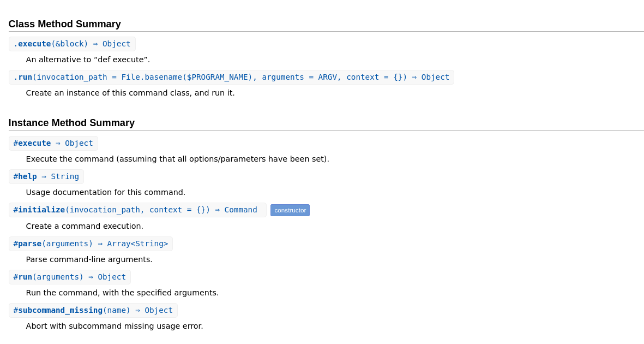Click the #execute instance method link
This screenshot has width=644, height=344.
click(32, 143)
